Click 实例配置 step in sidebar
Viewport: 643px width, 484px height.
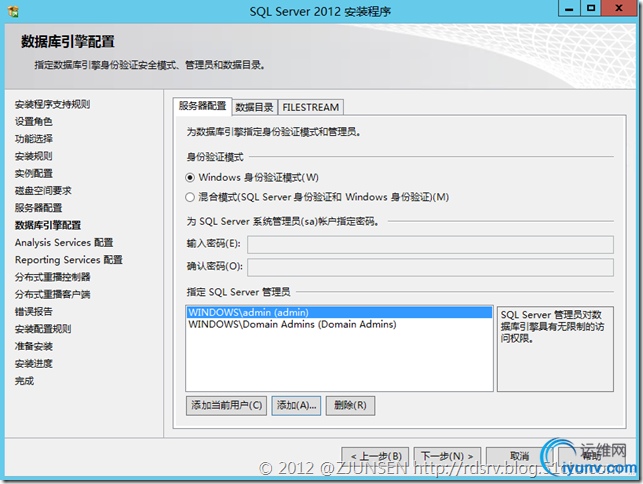coord(34,173)
